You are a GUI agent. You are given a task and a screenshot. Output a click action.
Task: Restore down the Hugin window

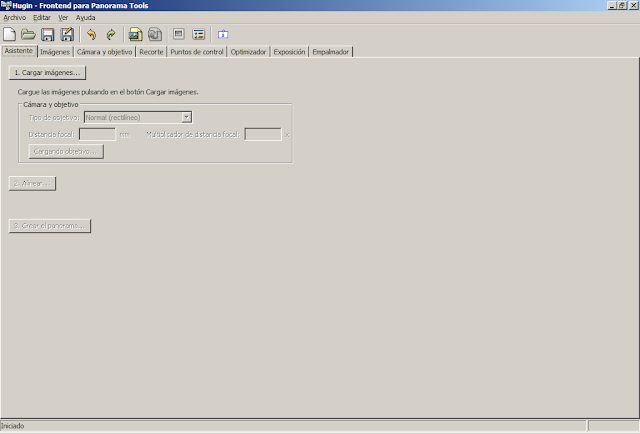pyautogui.click(x=622, y=5)
